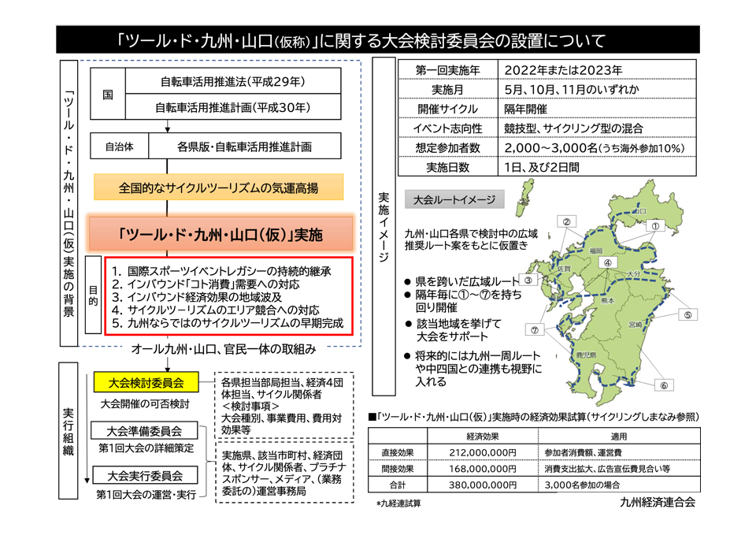The height and width of the screenshot is (535, 756).
Task: Click the 隔年開催 cell
Action: coord(597,109)
